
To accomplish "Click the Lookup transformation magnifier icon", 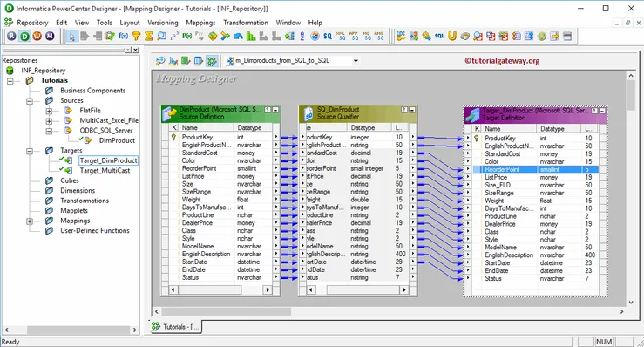I will click(162, 36).
